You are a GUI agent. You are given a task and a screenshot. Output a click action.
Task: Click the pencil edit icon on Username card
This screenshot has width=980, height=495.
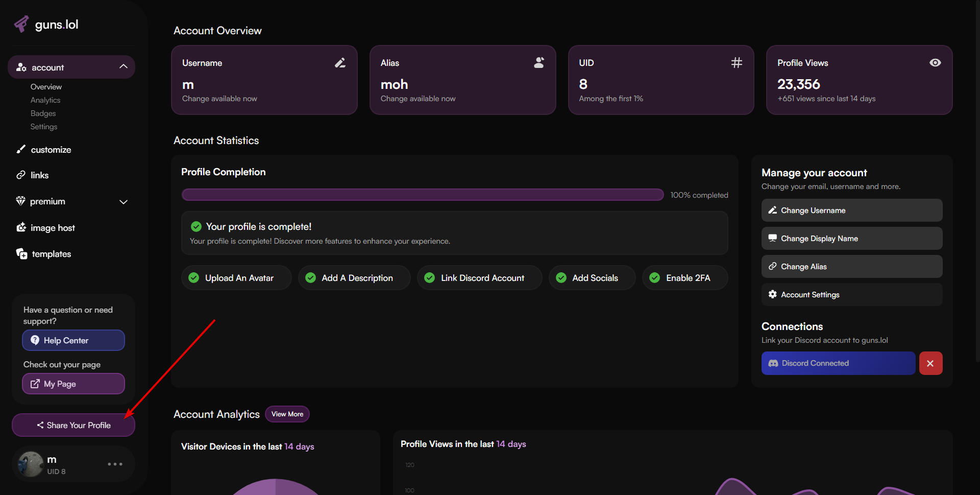(x=340, y=63)
